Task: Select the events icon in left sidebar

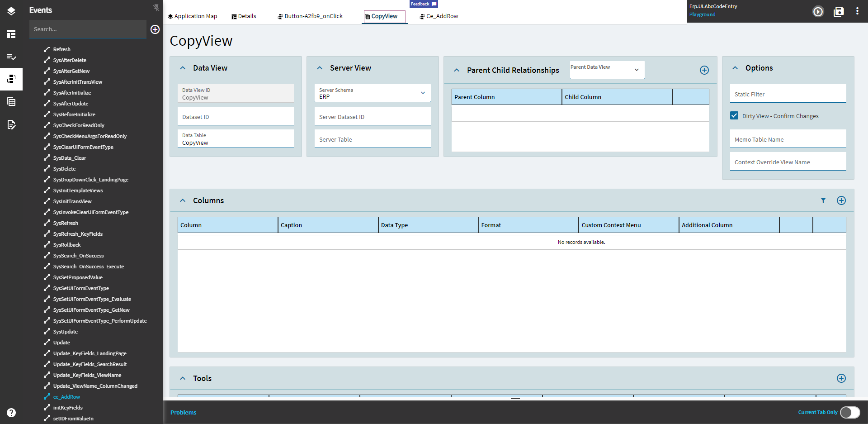Action: (11, 79)
